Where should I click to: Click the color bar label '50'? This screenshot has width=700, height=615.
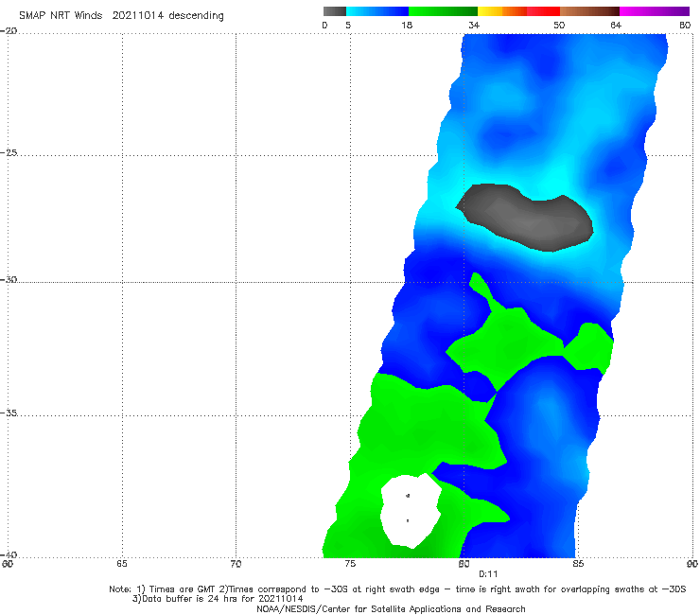click(559, 25)
